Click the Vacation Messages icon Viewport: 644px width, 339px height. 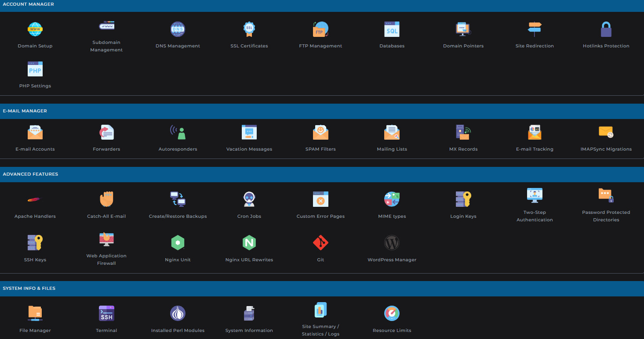point(249,133)
